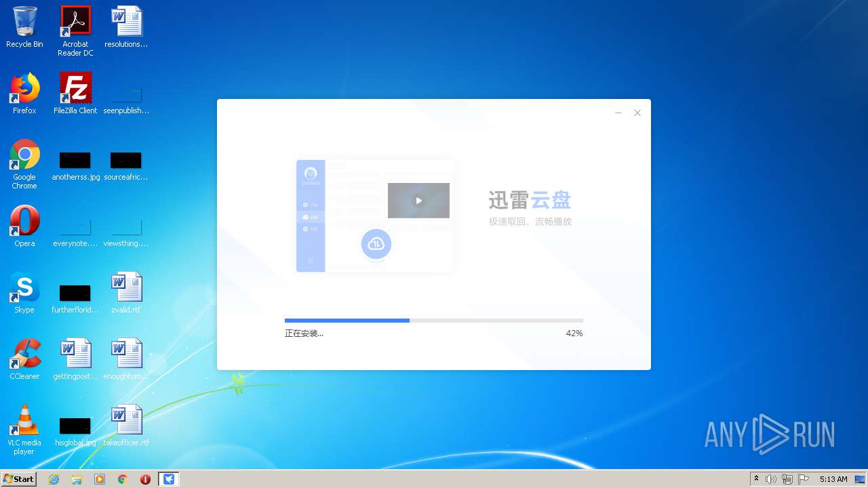
Task: Select the viewsthing desktop file
Action: (x=126, y=230)
